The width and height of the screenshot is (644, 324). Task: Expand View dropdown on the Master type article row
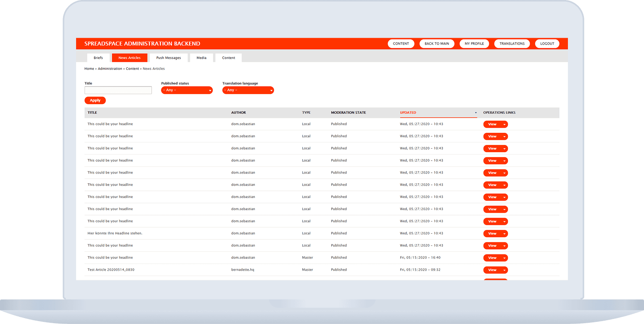(x=504, y=258)
